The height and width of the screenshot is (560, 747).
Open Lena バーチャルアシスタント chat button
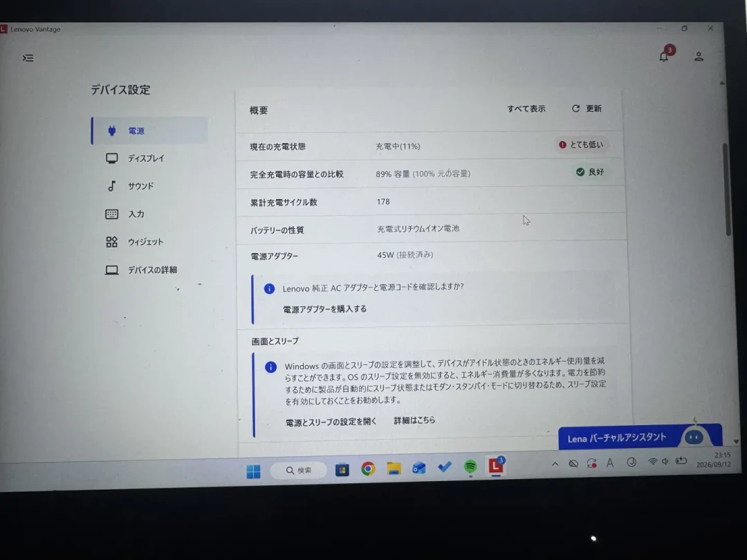[640, 437]
